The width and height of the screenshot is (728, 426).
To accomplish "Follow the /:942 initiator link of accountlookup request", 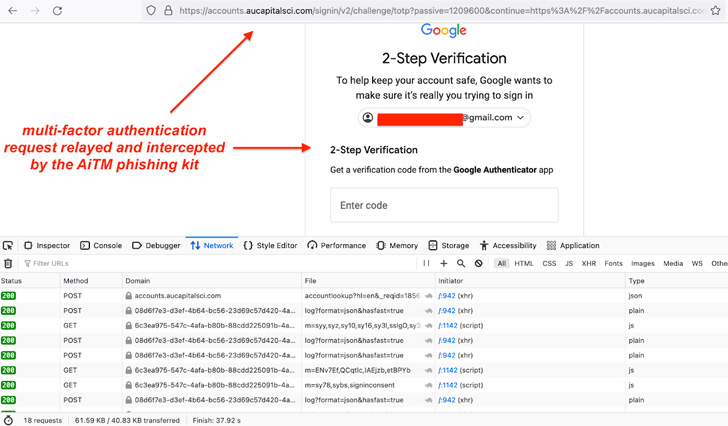I will 447,296.
